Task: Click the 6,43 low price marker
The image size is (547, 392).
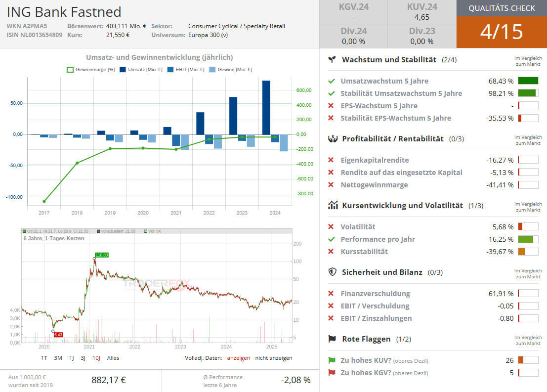Action: click(58, 335)
